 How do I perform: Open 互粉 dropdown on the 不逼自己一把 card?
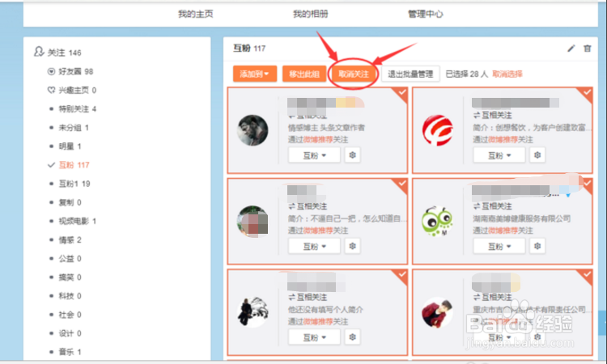click(x=314, y=246)
